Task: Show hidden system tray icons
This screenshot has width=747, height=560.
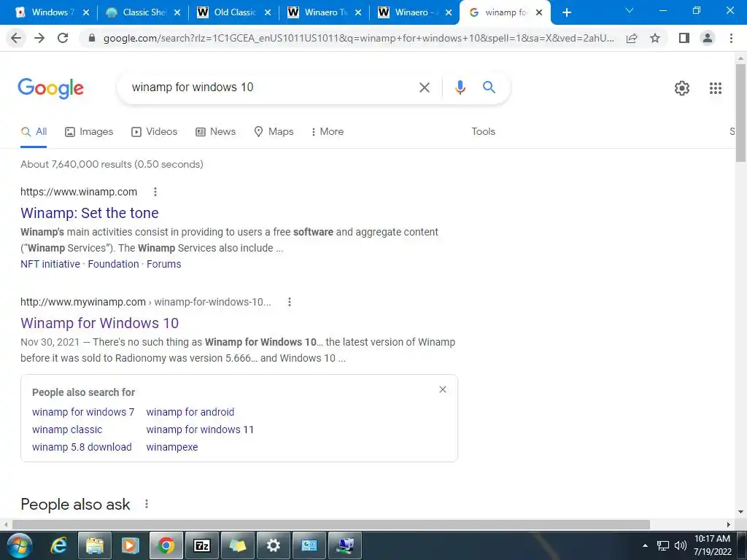Action: coord(645,545)
